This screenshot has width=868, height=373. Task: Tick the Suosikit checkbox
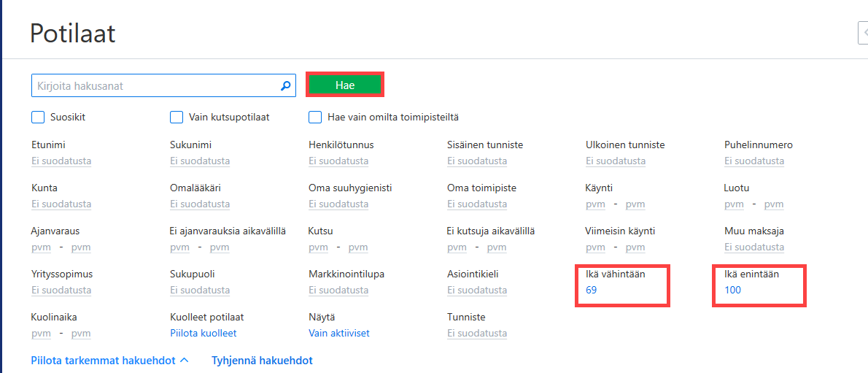click(x=38, y=118)
